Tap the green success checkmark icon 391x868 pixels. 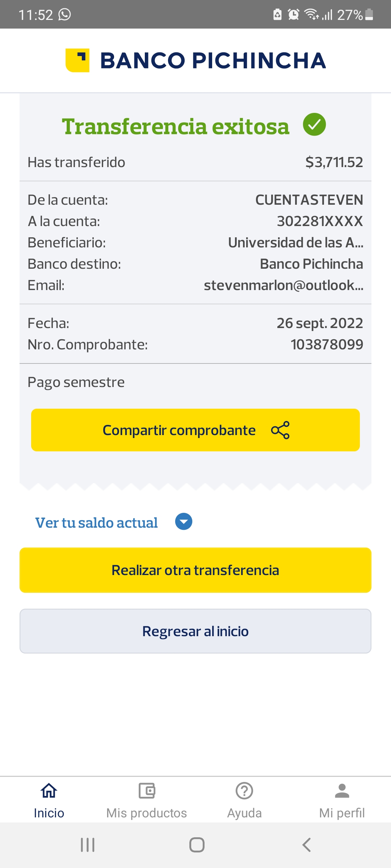coord(314,124)
